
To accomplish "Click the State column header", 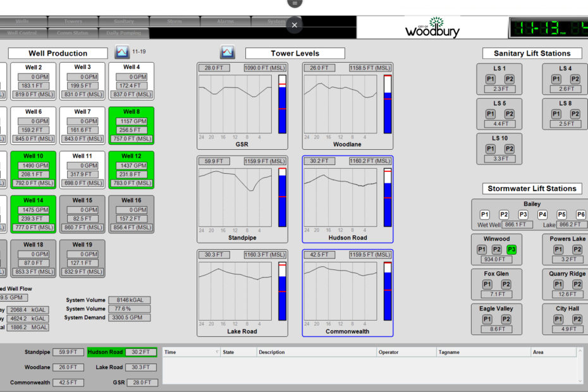I will (238, 352).
